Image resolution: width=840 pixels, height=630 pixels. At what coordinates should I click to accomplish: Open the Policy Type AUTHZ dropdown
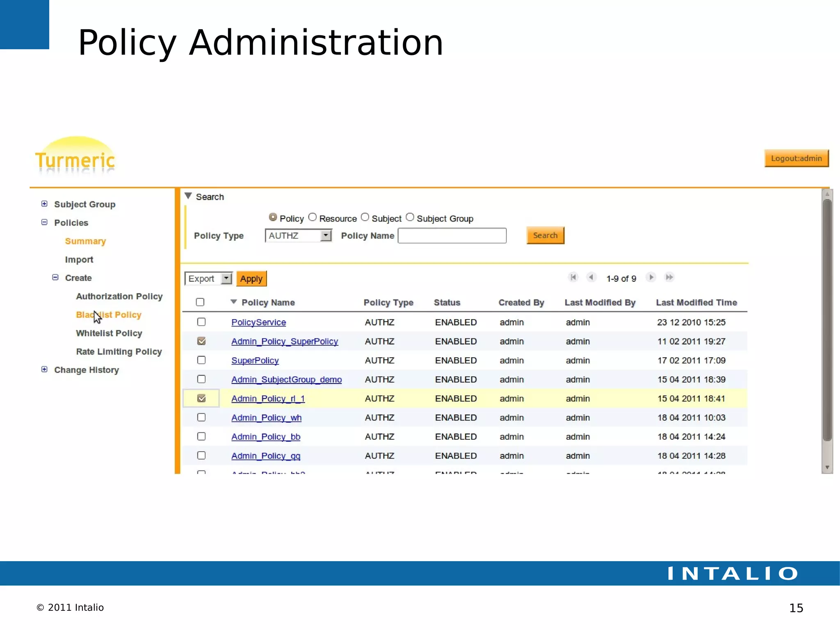pyautogui.click(x=325, y=235)
